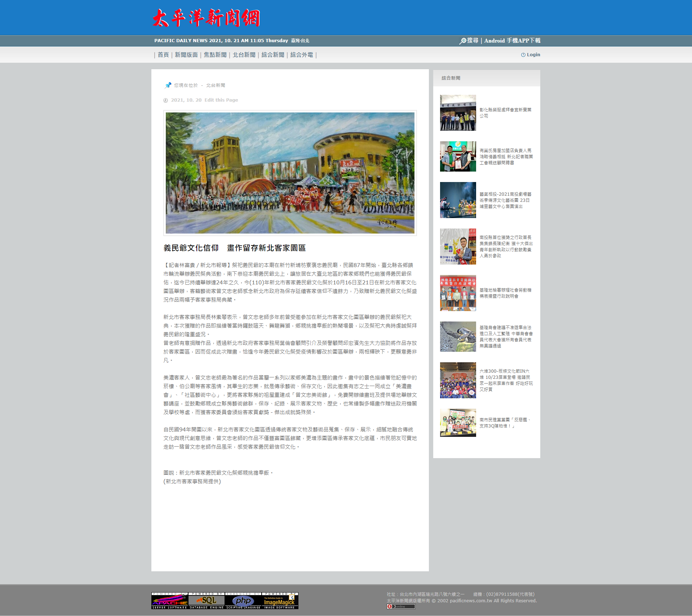Click the (新北市客家事務局提供) credit line
The height and width of the screenshot is (616, 692).
point(192,482)
